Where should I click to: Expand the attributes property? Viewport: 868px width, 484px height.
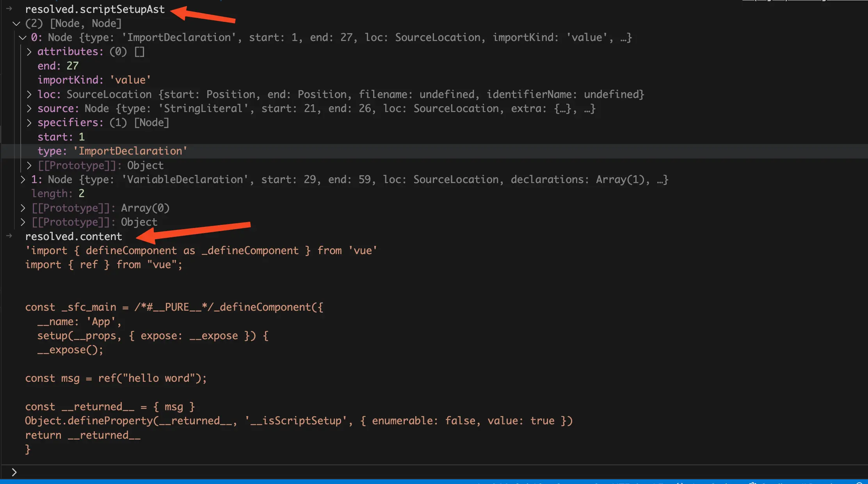pyautogui.click(x=29, y=52)
